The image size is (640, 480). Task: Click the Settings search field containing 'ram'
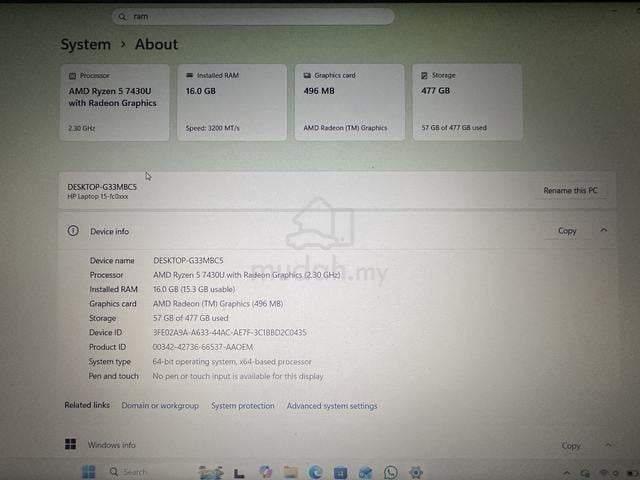point(253,16)
